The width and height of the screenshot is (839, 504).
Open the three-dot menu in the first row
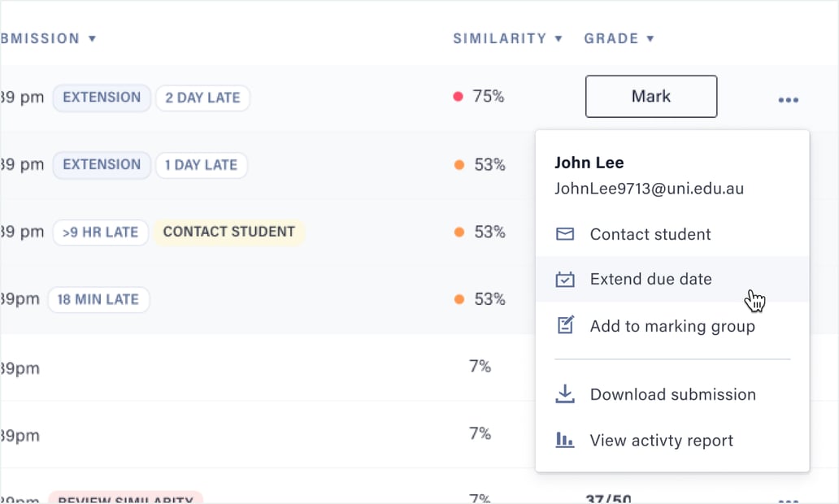click(x=788, y=100)
